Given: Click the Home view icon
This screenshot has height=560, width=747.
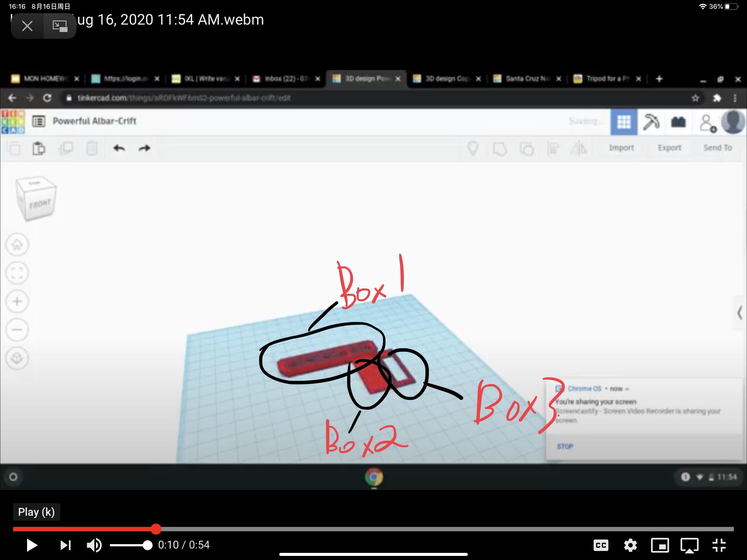Looking at the screenshot, I should pos(17,244).
